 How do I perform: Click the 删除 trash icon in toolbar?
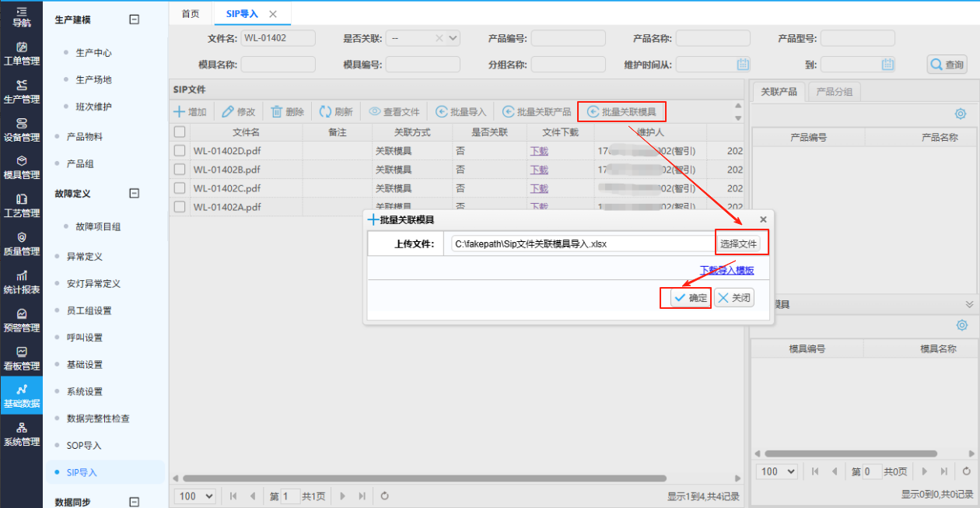[x=277, y=112]
